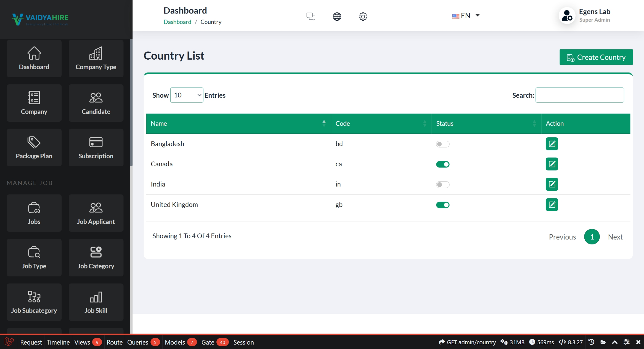The width and height of the screenshot is (644, 349).
Task: Follow Dashboard breadcrumb link
Action: point(177,22)
